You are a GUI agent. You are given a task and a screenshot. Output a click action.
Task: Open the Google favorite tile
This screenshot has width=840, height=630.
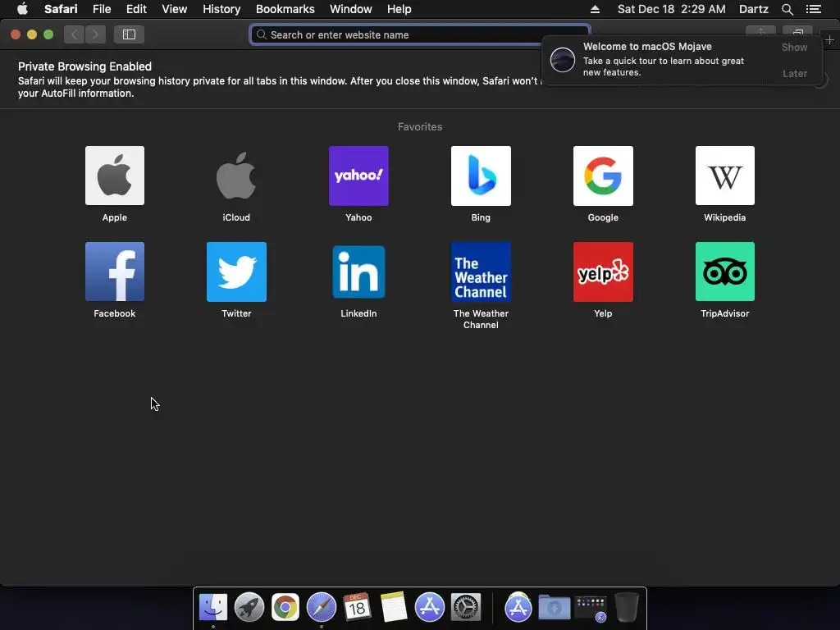603,176
